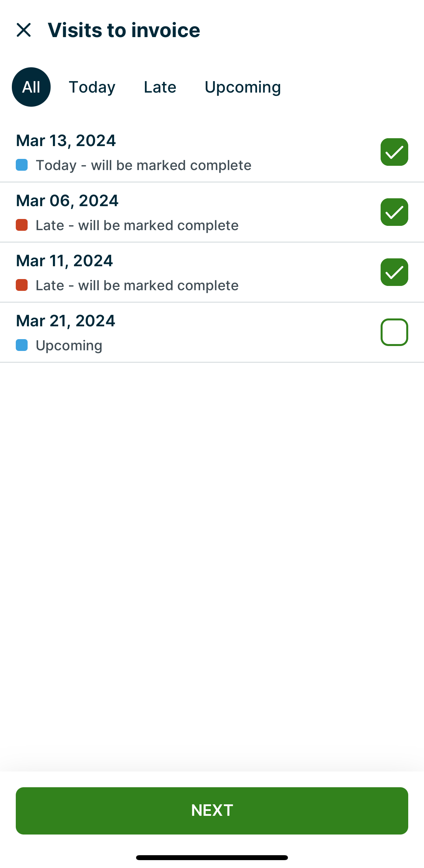Image resolution: width=424 pixels, height=868 pixels.
Task: Click the blue Upcoming status square for Mar 21
Action: 22,345
